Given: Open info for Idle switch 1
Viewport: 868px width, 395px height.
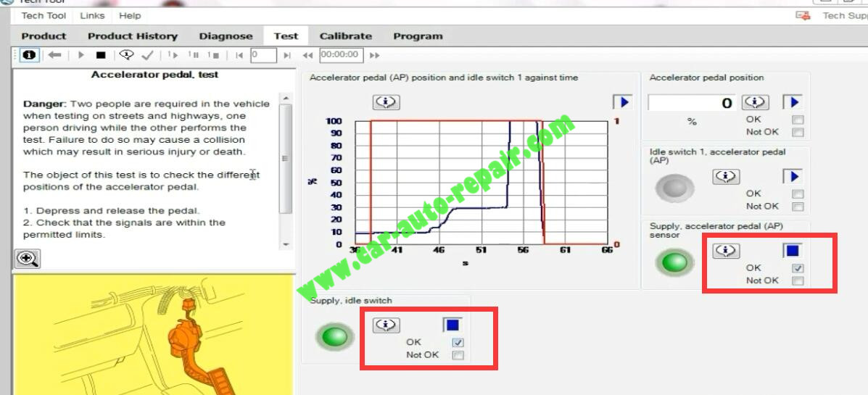Looking at the screenshot, I should [727, 176].
